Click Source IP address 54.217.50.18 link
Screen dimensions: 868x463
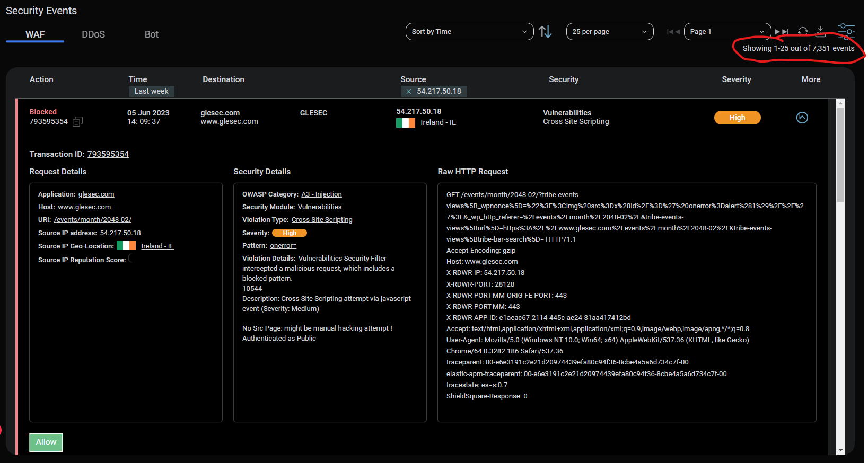tap(120, 233)
